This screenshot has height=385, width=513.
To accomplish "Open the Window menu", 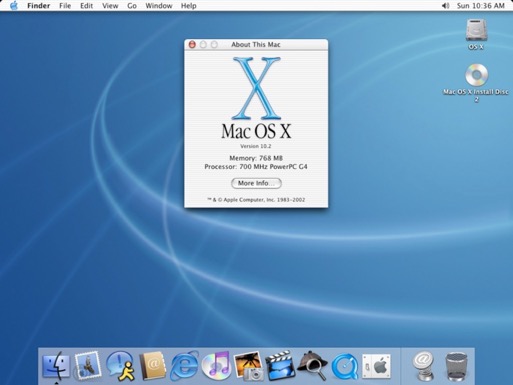I will pos(159,6).
